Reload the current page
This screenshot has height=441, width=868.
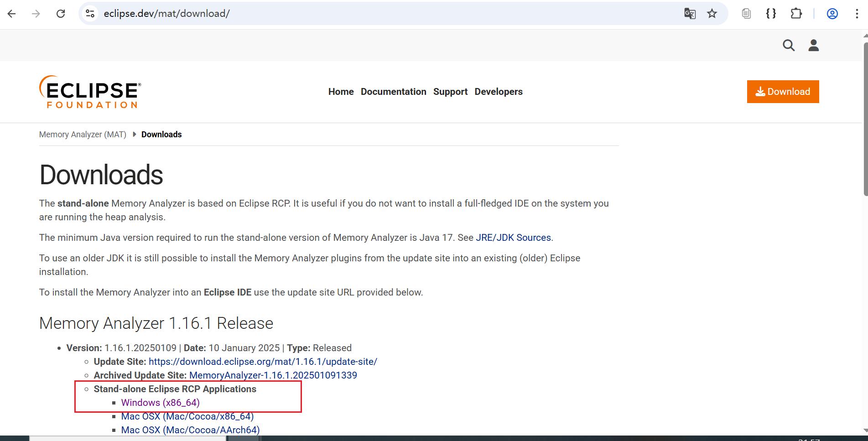pyautogui.click(x=61, y=14)
